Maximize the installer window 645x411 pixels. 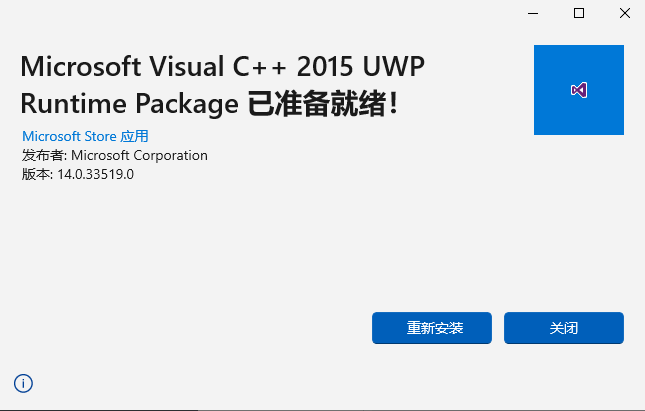579,13
